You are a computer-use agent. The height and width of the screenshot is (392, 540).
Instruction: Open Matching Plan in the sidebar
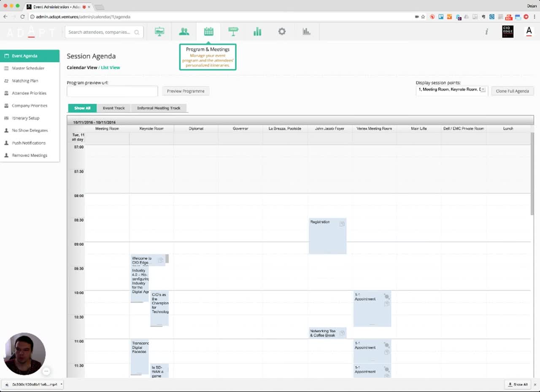[x=30, y=81]
